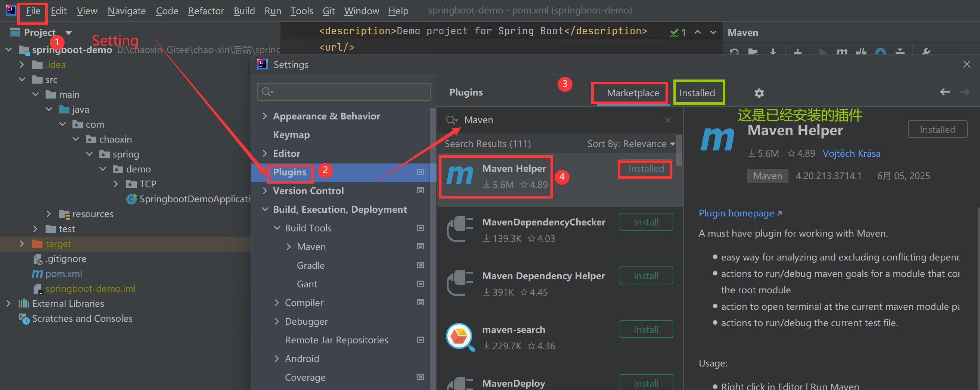The height and width of the screenshot is (390, 980).
Task: Expand the target folder in project tree
Action: (x=22, y=244)
